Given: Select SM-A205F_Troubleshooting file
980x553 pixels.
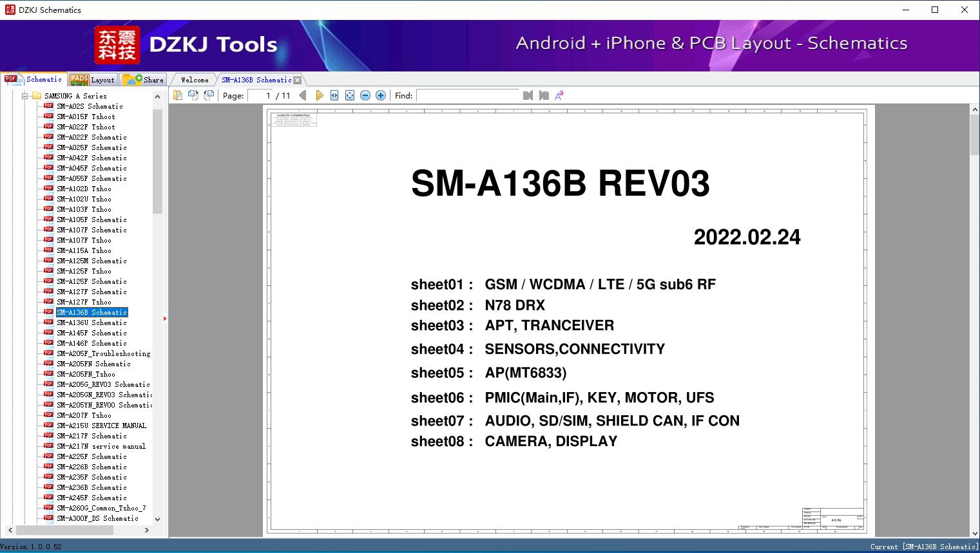Looking at the screenshot, I should pos(103,353).
